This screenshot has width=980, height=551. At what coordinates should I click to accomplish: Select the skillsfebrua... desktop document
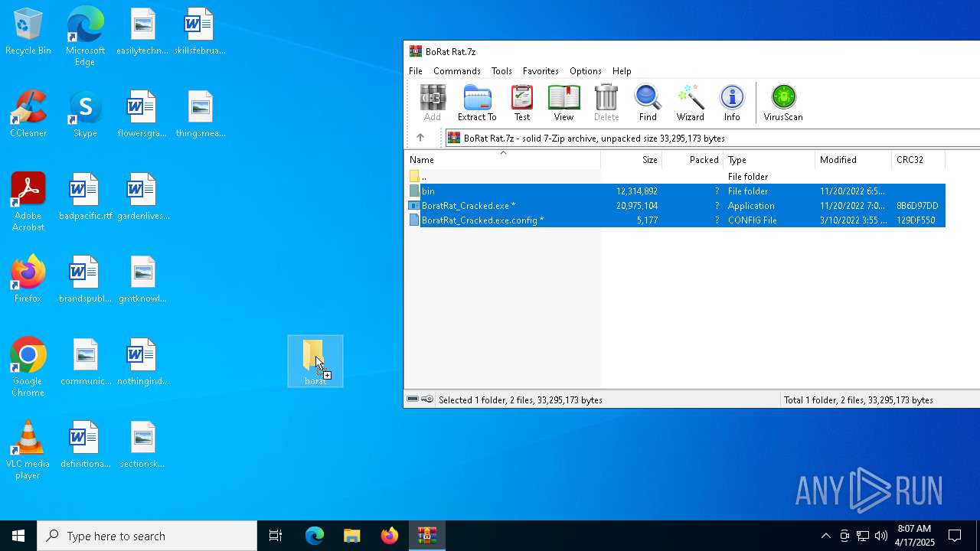[200, 32]
